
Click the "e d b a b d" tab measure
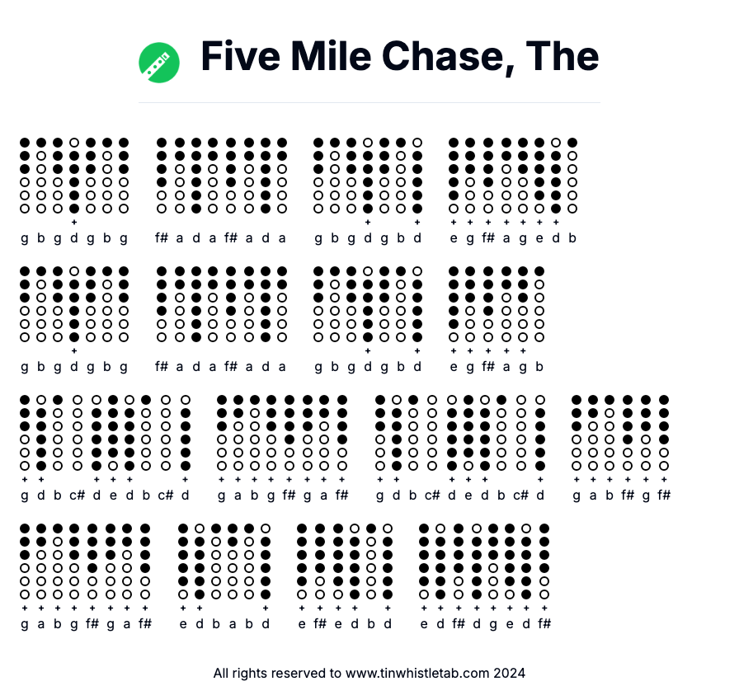click(x=224, y=575)
